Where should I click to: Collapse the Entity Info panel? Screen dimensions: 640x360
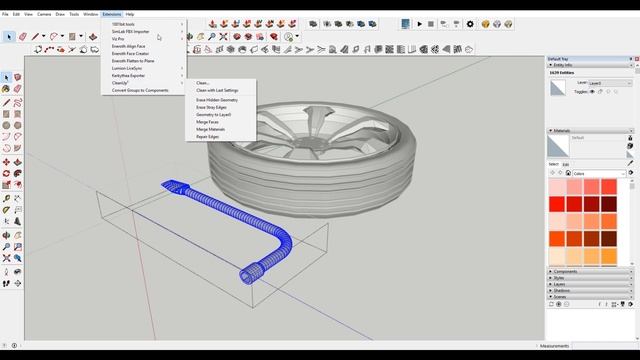[590, 65]
